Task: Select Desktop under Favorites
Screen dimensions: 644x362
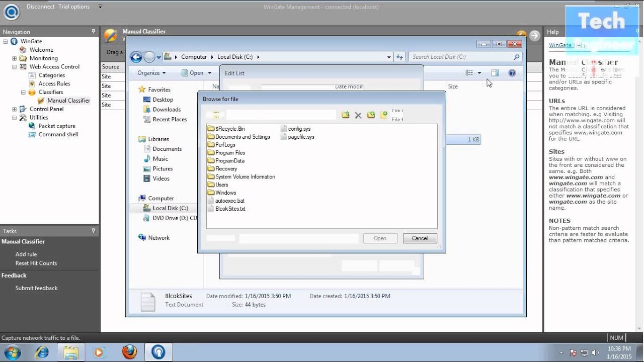Action: pyautogui.click(x=158, y=100)
